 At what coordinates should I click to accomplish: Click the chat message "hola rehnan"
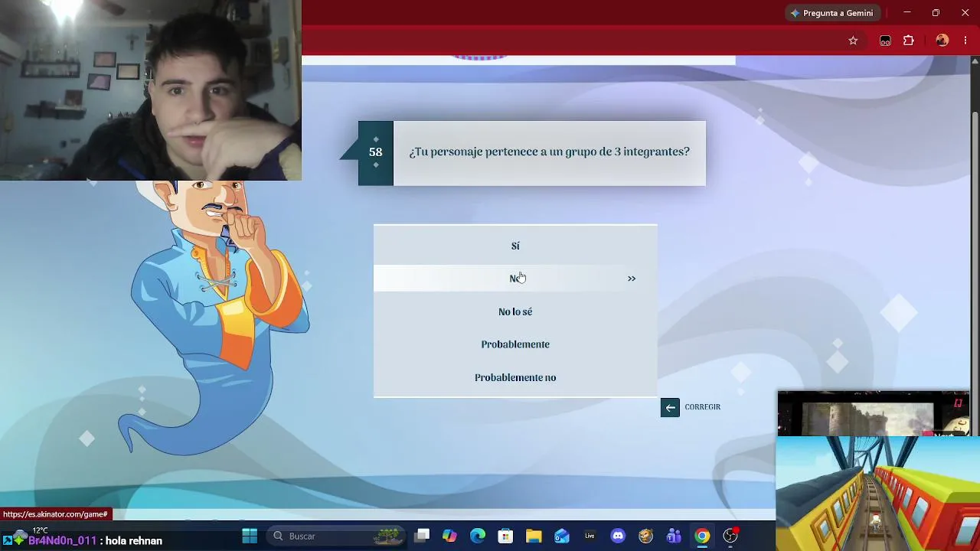(134, 541)
